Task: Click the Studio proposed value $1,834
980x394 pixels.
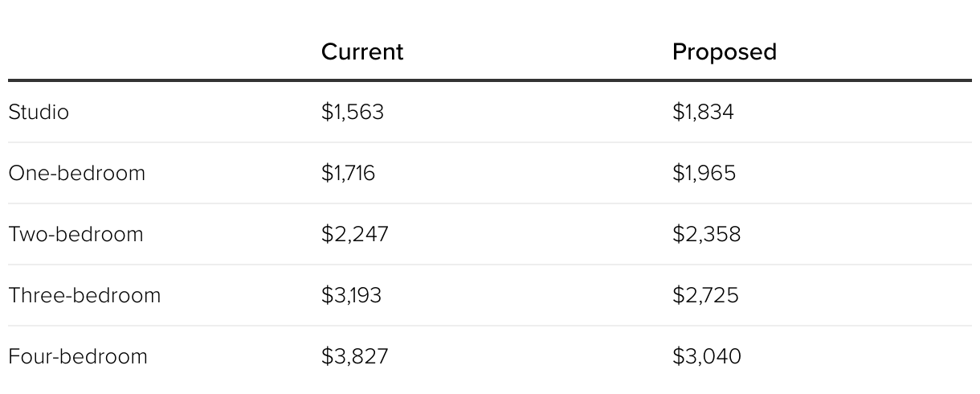Action: 703,112
